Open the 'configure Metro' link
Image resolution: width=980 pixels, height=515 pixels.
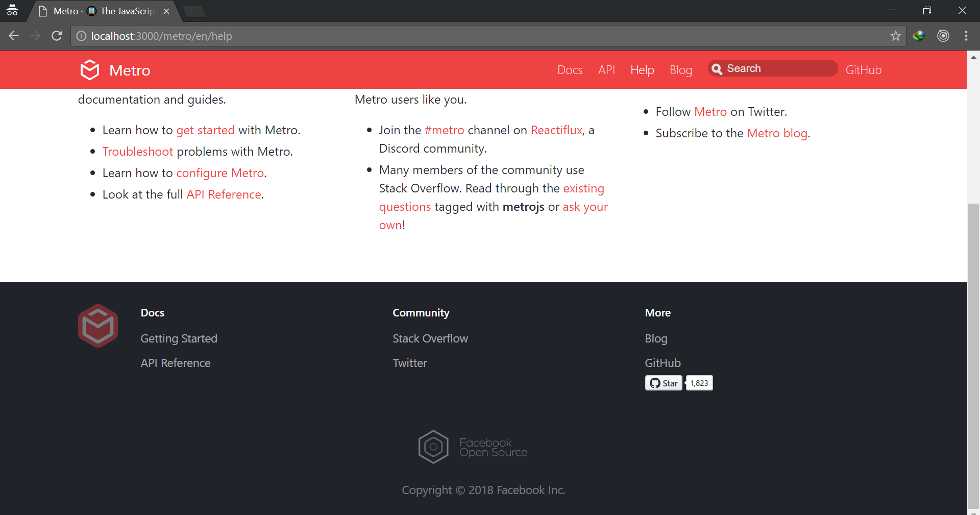(x=220, y=173)
